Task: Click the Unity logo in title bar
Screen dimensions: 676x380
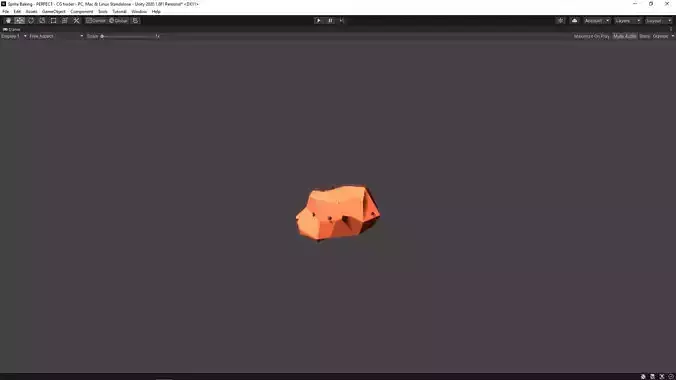Action: click(3, 4)
